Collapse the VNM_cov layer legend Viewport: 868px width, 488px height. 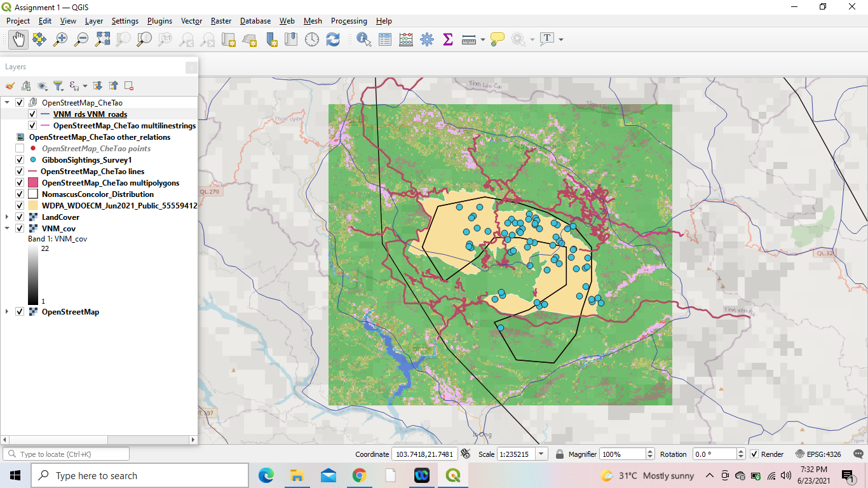coord(7,228)
